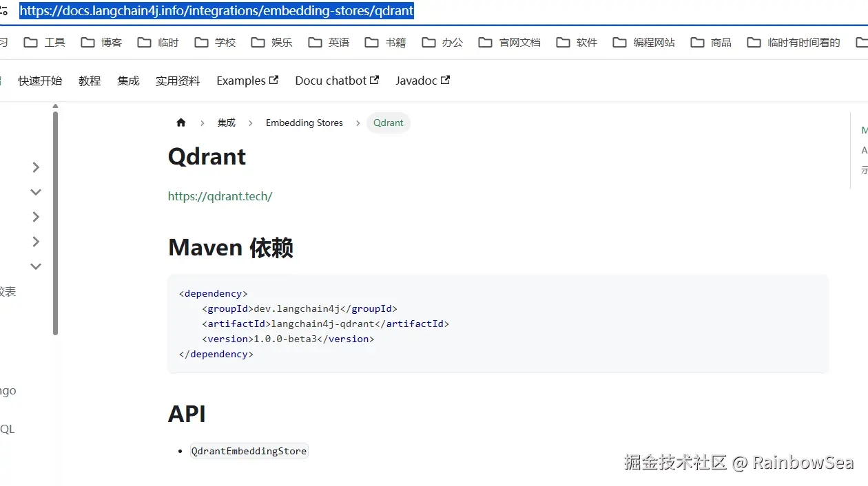
Task: Open the 快速开始 nav item
Action: [40, 81]
